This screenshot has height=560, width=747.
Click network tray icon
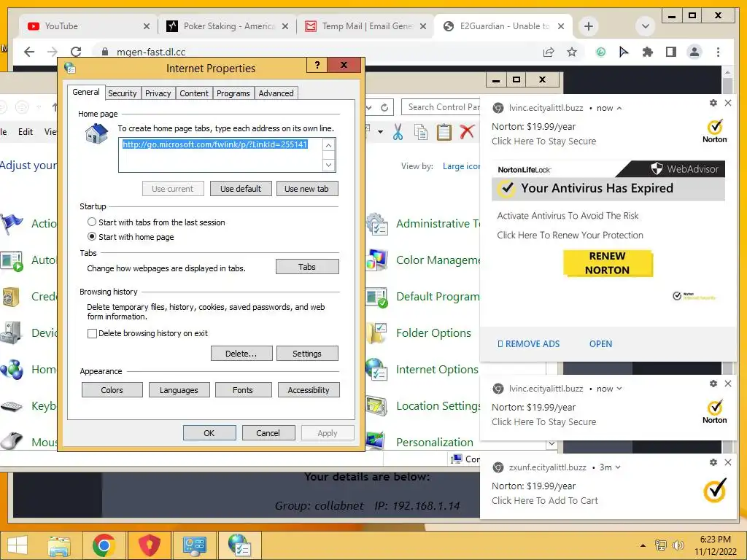(x=661, y=545)
